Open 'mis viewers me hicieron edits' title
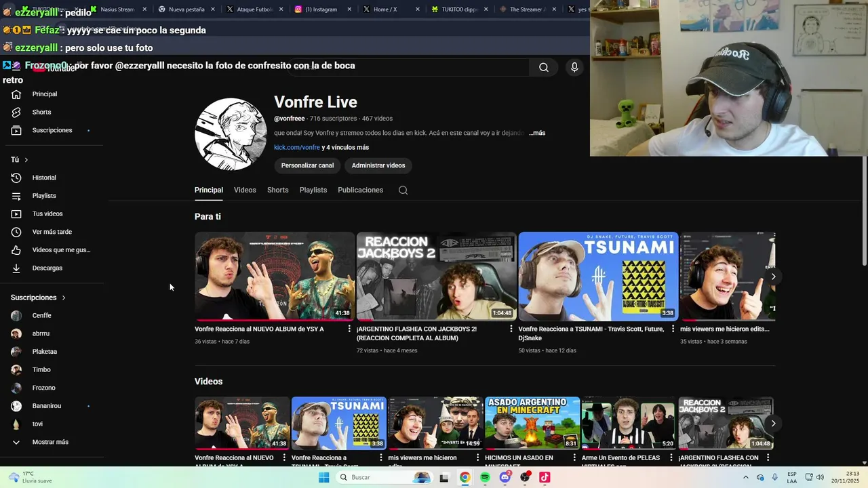Image resolution: width=868 pixels, height=488 pixels. point(725,329)
